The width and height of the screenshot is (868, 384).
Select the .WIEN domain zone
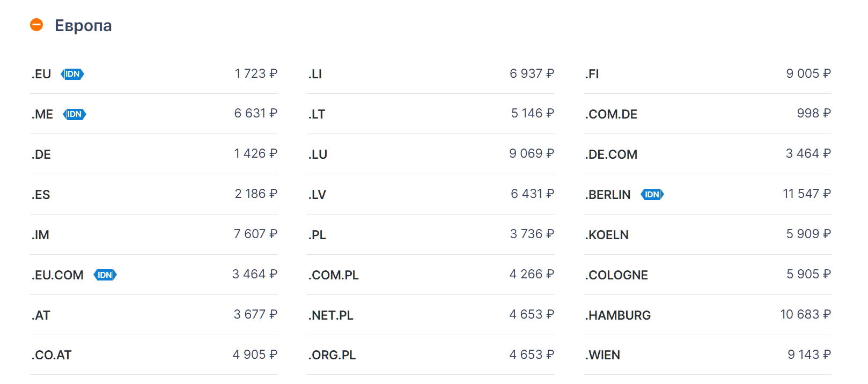tap(708, 355)
